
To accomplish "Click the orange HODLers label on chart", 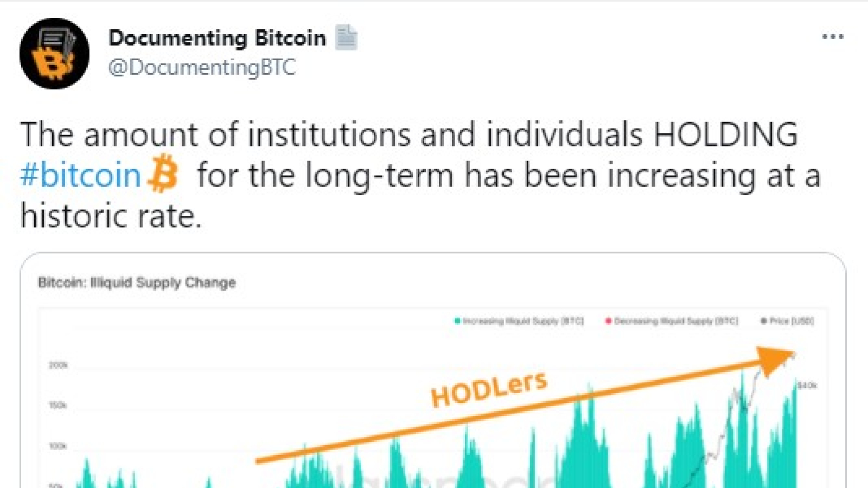I will click(489, 390).
